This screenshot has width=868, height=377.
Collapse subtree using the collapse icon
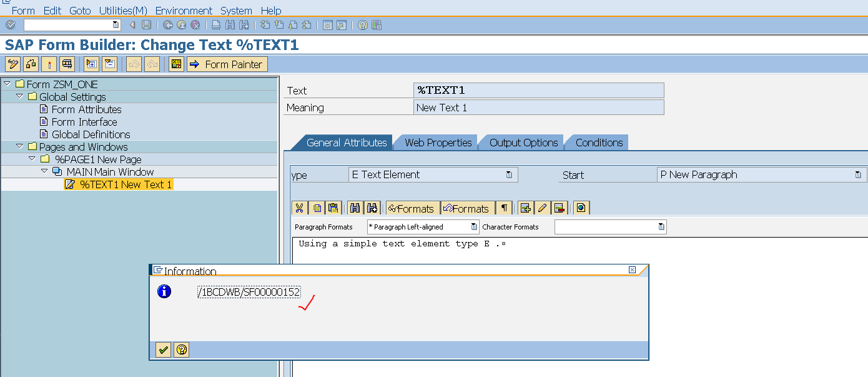[x=109, y=64]
